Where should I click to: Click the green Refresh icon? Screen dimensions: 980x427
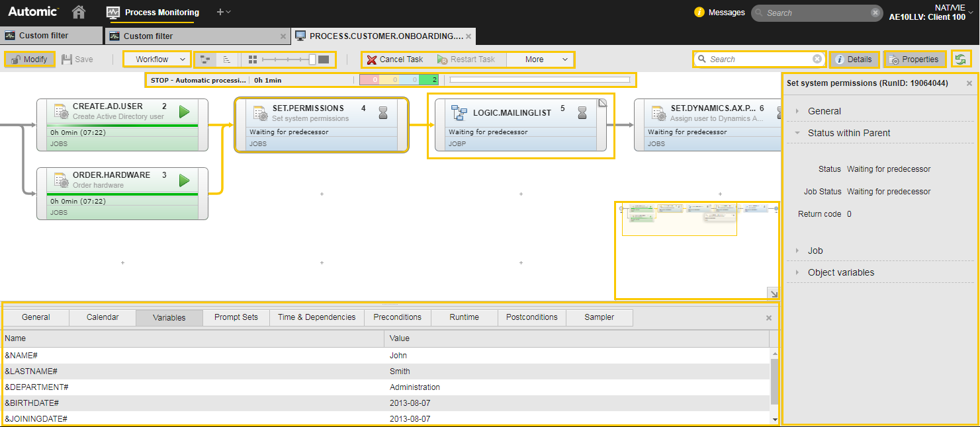click(961, 59)
